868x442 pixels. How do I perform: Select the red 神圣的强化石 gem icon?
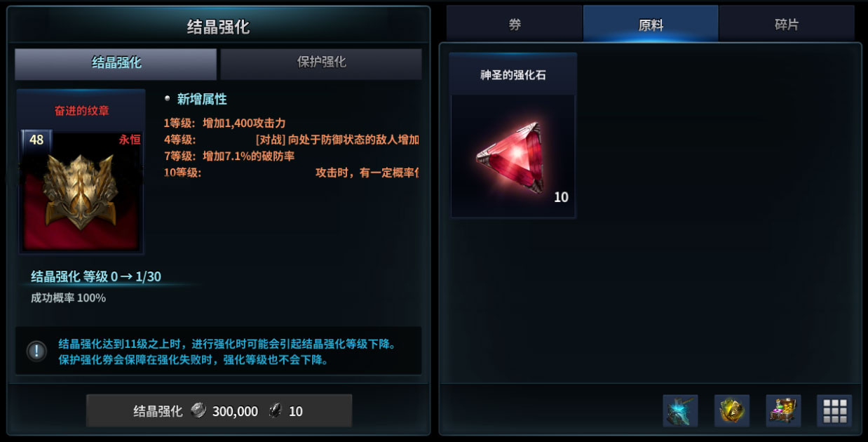point(513,156)
